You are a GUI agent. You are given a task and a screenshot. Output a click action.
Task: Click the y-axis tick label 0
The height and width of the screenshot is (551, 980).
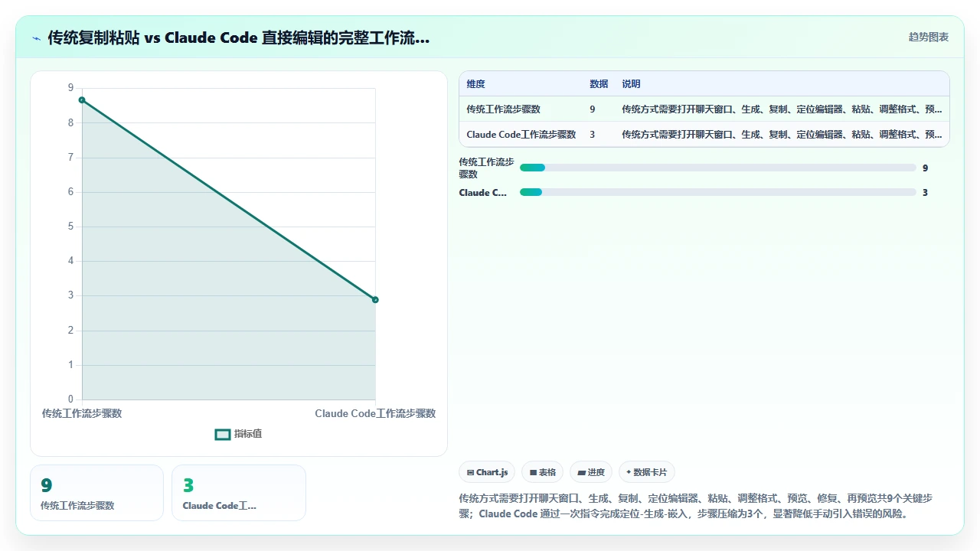point(70,399)
